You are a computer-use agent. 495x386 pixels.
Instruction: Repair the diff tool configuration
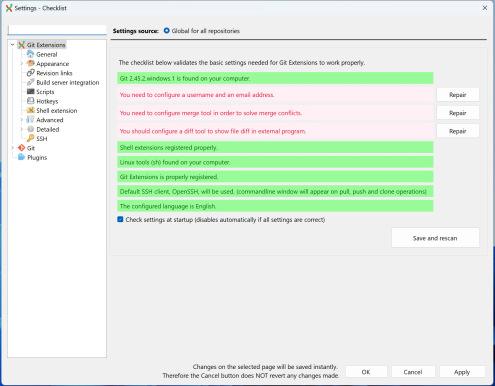pyautogui.click(x=458, y=131)
